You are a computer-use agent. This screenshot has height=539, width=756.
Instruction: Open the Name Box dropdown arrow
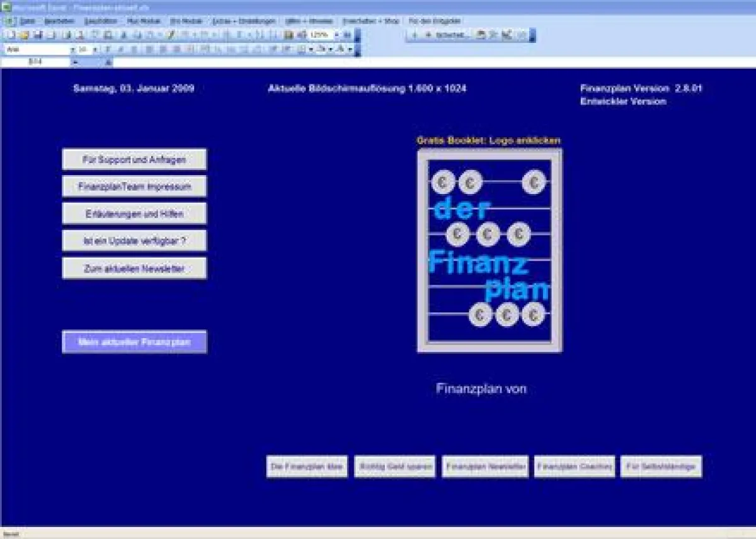click(x=75, y=62)
